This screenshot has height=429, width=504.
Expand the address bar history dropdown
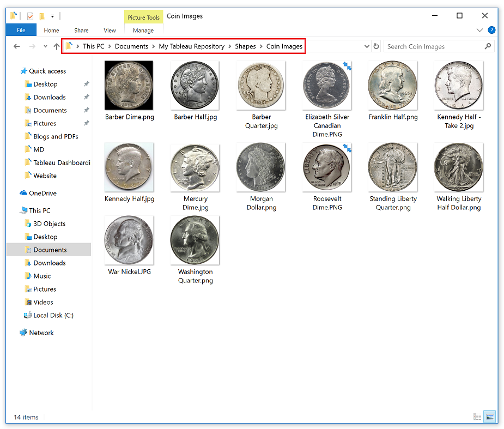[367, 46]
